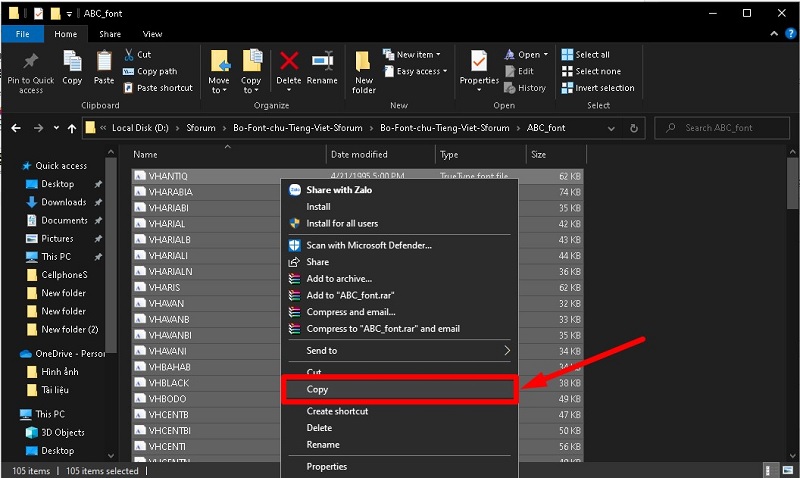This screenshot has height=478, width=800.
Task: Open the File tab
Action: pos(22,34)
